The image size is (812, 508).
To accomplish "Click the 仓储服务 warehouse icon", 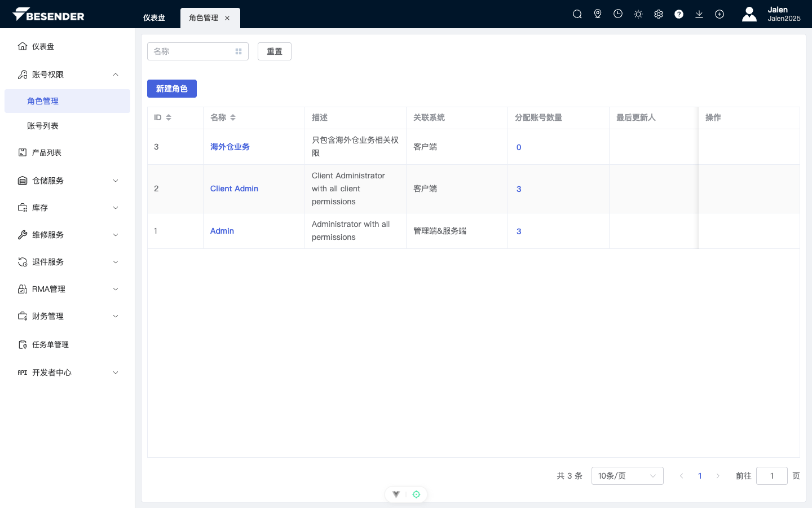I will pyautogui.click(x=23, y=181).
